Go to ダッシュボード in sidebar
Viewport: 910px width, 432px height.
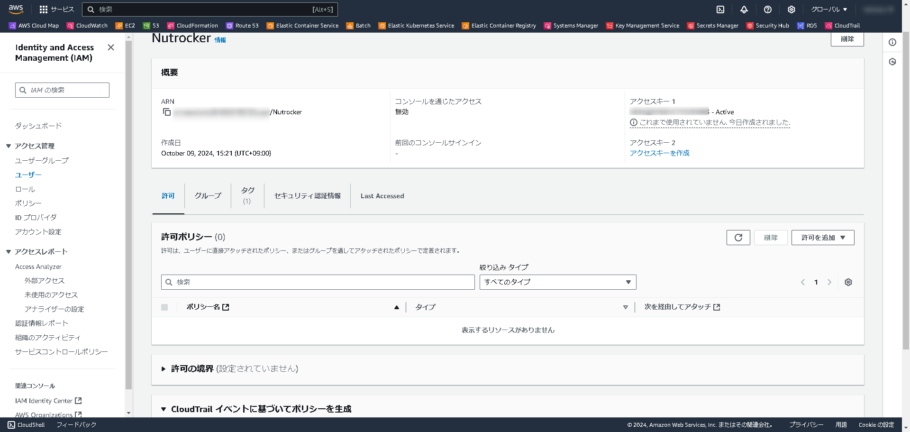(38, 126)
